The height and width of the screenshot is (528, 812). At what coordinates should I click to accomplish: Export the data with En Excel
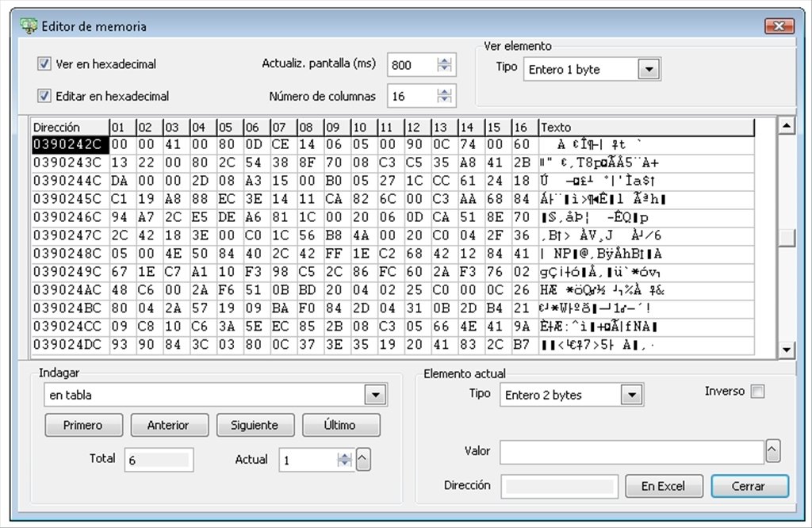(663, 486)
